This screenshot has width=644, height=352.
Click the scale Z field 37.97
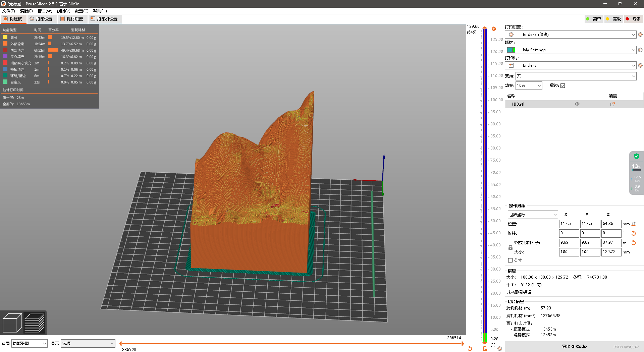click(611, 242)
